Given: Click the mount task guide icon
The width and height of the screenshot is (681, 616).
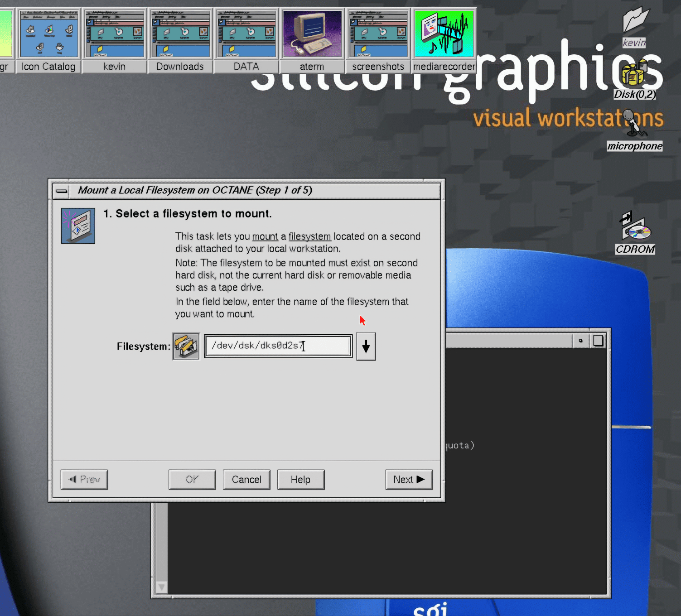Looking at the screenshot, I should click(x=78, y=226).
